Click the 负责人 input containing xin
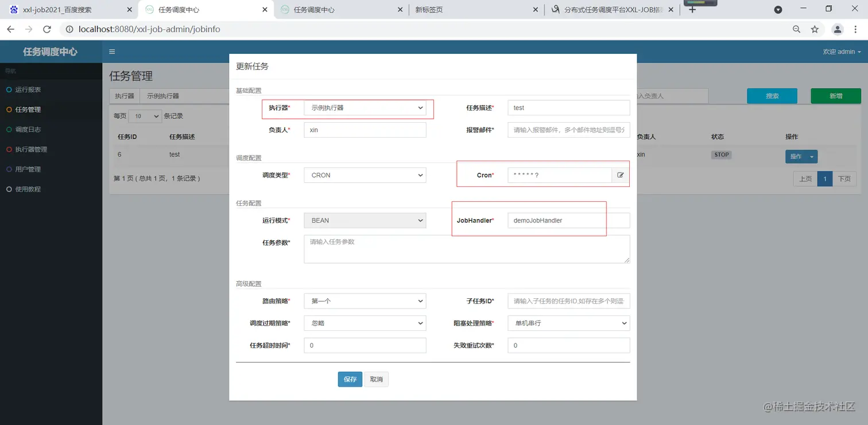Image resolution: width=868 pixels, height=425 pixels. [365, 130]
